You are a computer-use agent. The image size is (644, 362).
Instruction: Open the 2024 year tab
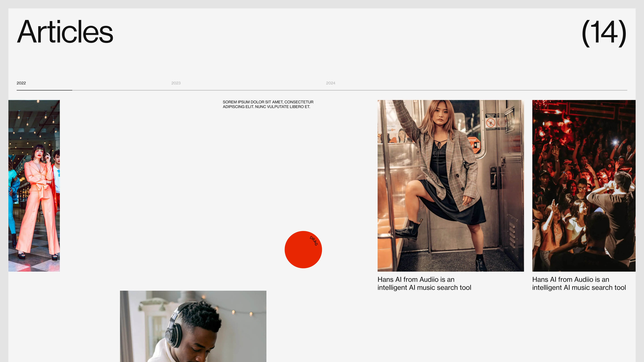[330, 83]
